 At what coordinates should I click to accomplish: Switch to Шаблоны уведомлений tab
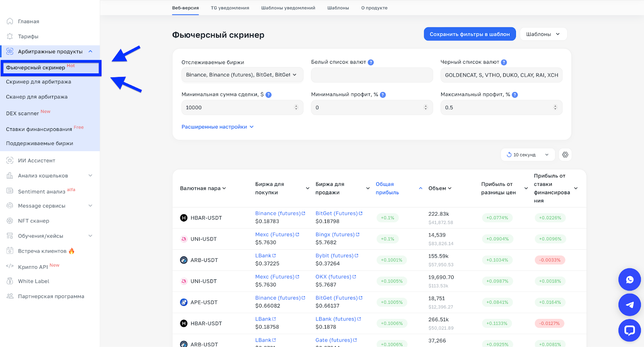tap(288, 8)
